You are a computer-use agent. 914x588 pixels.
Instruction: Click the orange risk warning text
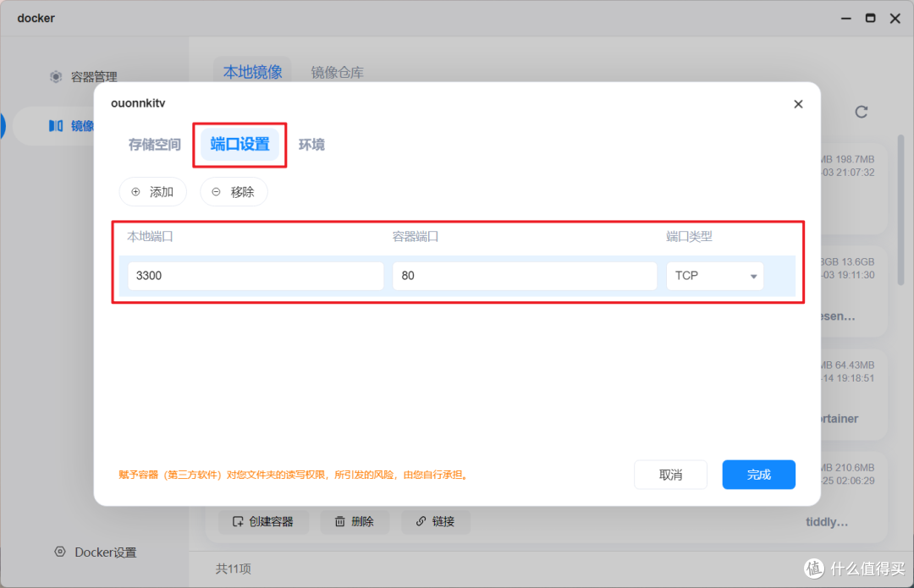tap(293, 475)
